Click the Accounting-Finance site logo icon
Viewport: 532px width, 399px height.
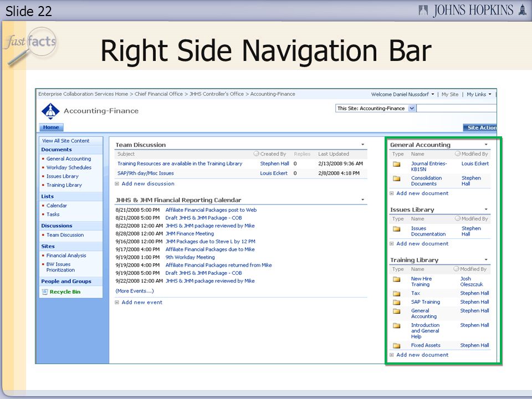point(50,111)
